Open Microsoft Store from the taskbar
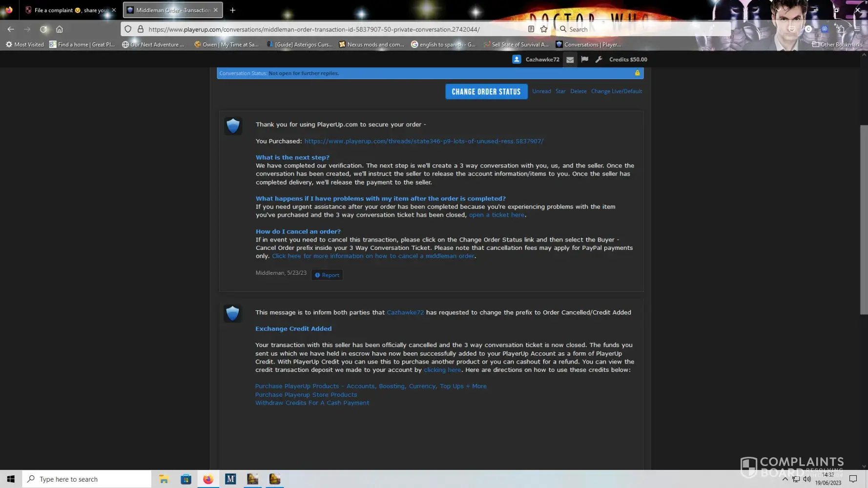Screen dimensions: 868x488 pos(186,479)
